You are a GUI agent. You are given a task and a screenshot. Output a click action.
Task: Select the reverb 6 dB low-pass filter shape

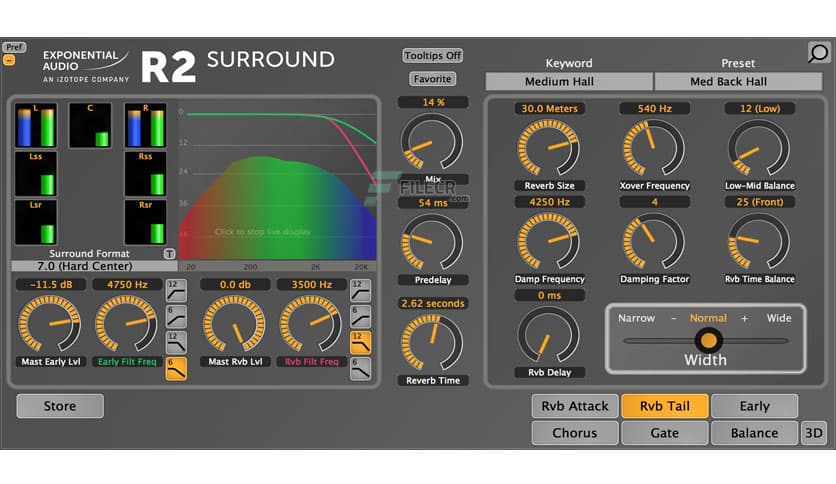tap(360, 368)
